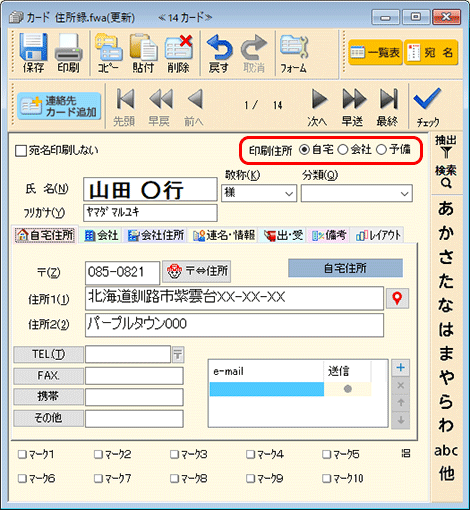Viewport: 470px width, 510px height.
Task: Click the 取消 redo arrow icon
Action: point(254,47)
